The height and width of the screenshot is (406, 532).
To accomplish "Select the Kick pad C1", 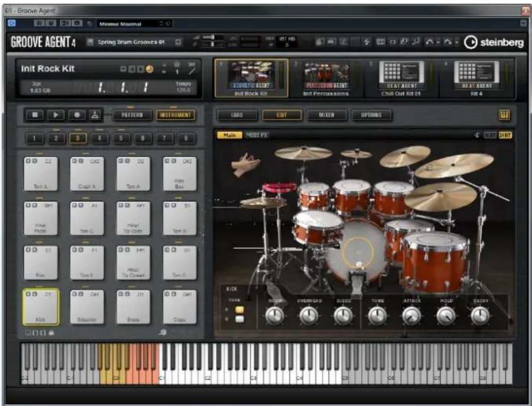I will coord(41,307).
